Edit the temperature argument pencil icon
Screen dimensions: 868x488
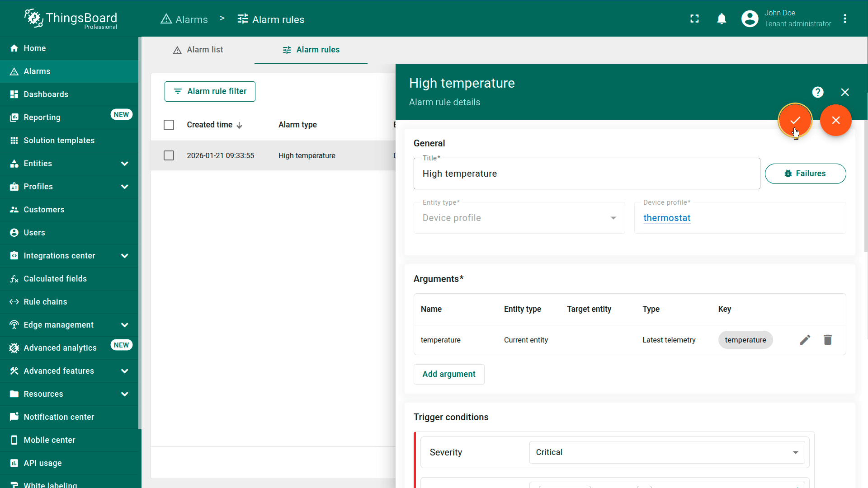[805, 340]
